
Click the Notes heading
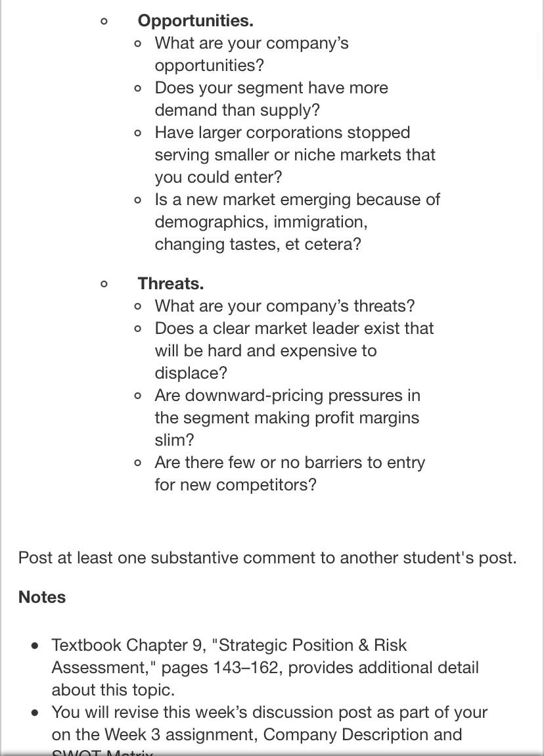[x=42, y=597]
